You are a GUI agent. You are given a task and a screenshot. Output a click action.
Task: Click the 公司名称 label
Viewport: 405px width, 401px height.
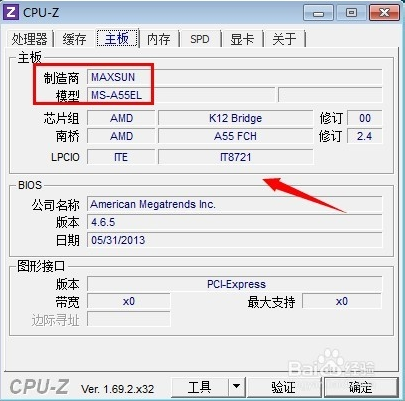(56, 205)
